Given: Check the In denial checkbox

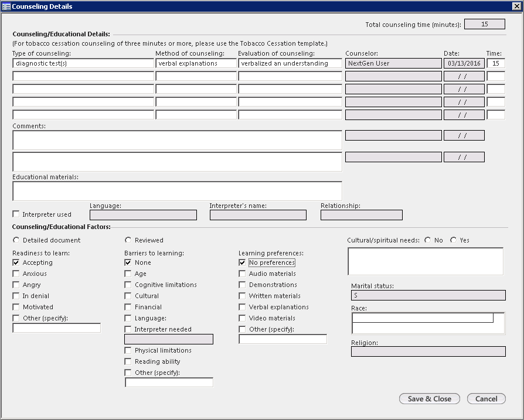Looking at the screenshot, I should (16, 296).
